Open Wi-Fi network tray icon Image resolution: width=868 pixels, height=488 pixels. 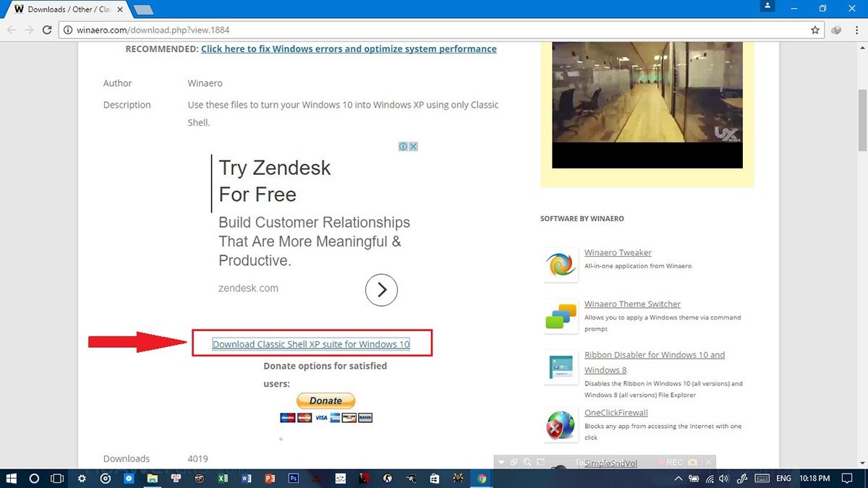point(710,479)
